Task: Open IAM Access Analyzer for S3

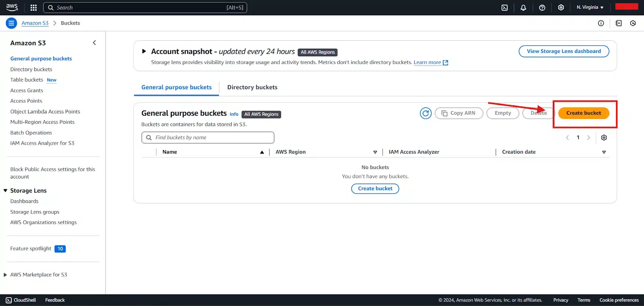Action: [42, 143]
